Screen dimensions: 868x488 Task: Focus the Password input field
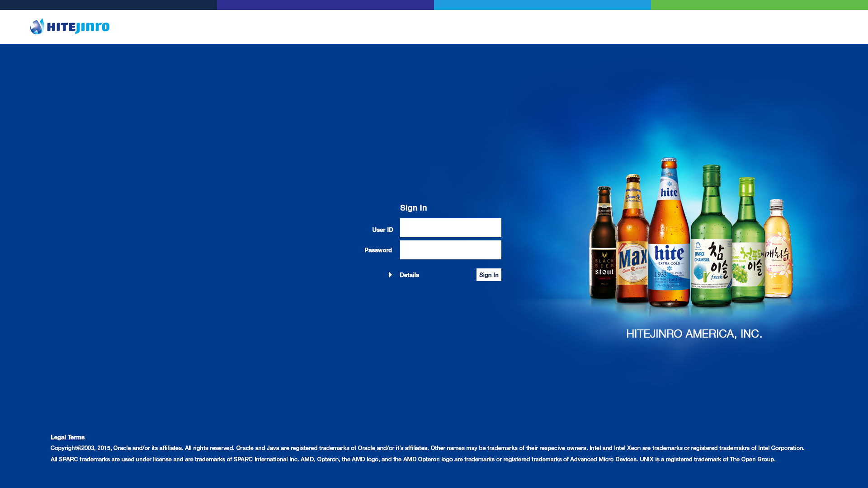point(450,250)
